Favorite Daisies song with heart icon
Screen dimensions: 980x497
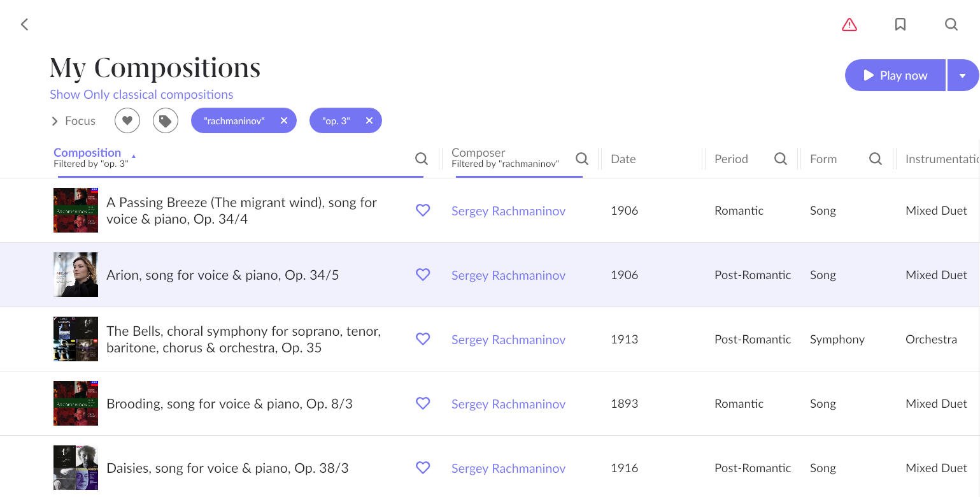click(423, 468)
